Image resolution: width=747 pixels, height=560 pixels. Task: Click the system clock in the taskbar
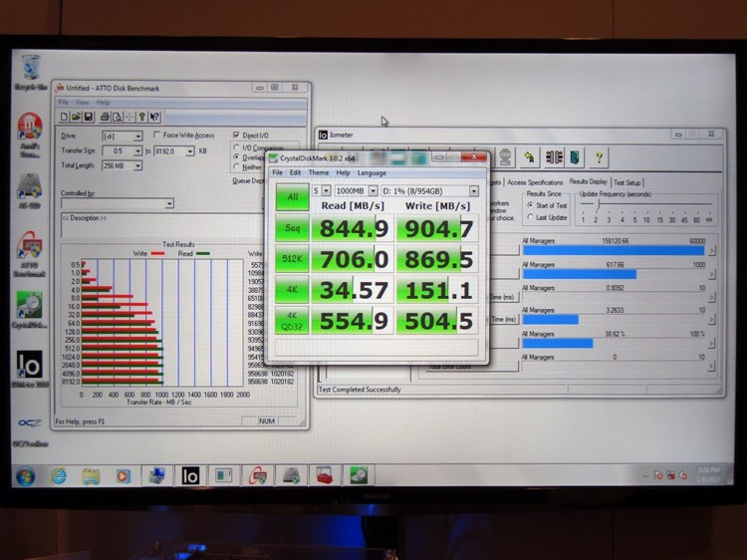point(708,473)
